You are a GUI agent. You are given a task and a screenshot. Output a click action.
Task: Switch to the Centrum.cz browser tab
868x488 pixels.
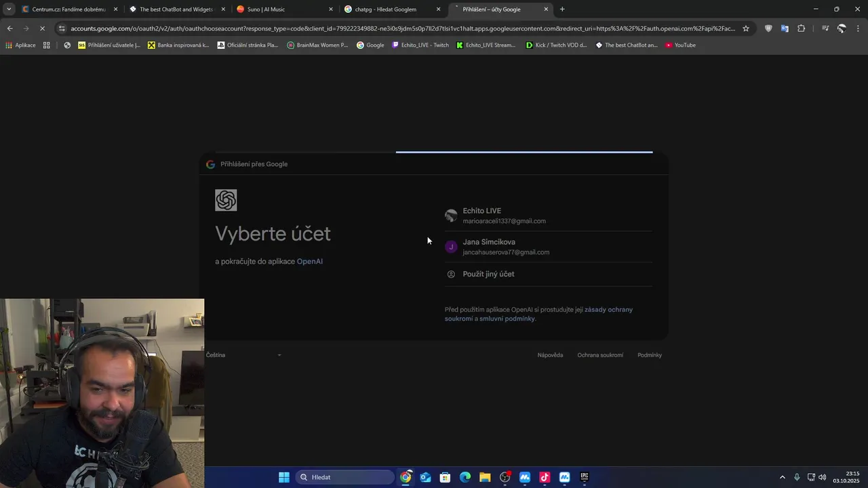[68, 9]
